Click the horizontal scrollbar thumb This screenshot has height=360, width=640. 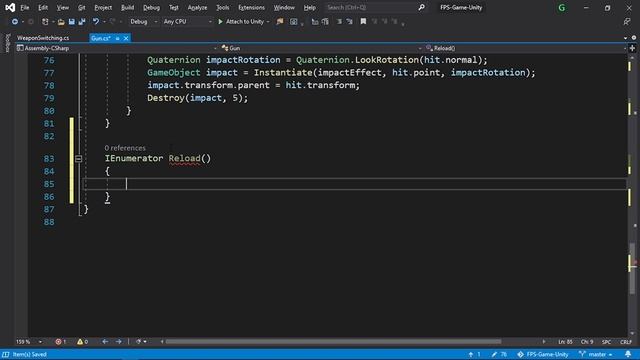pos(333,342)
